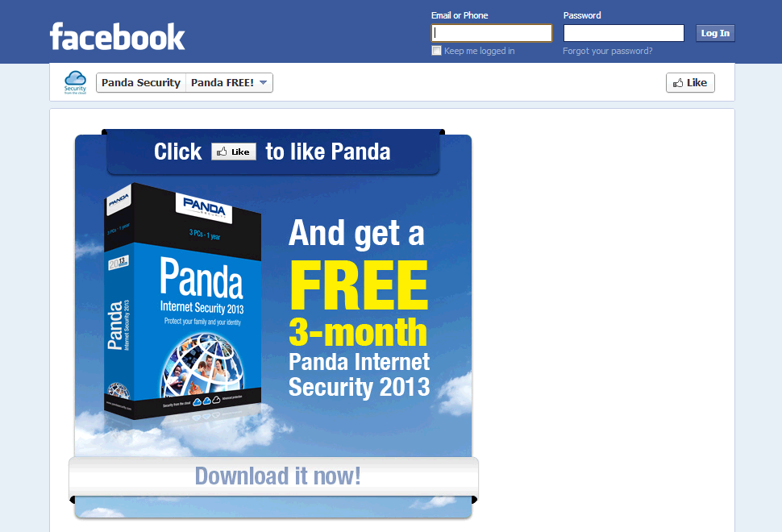Click the 2013 badge on box side

[119, 262]
